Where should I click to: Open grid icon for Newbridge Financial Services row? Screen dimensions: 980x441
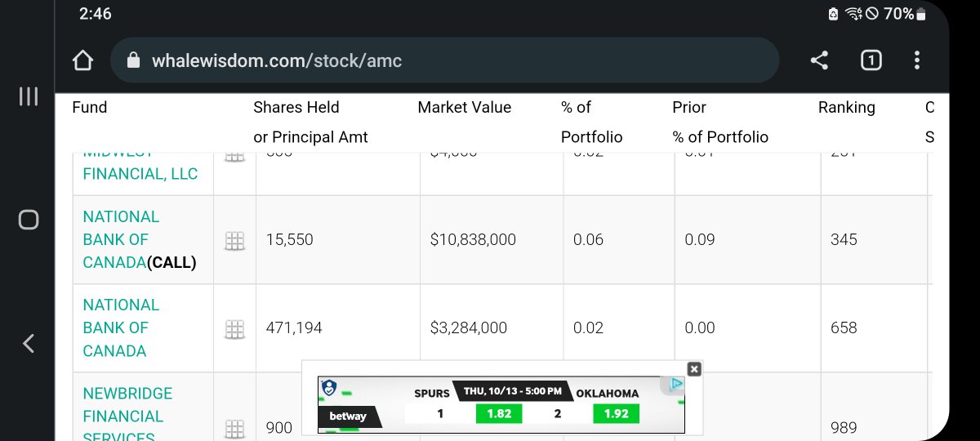click(234, 429)
